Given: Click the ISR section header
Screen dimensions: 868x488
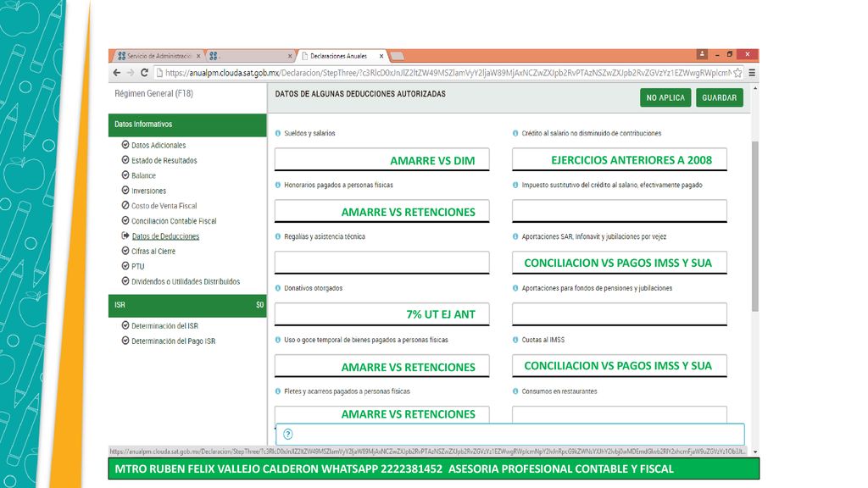Looking at the screenshot, I should click(187, 305).
